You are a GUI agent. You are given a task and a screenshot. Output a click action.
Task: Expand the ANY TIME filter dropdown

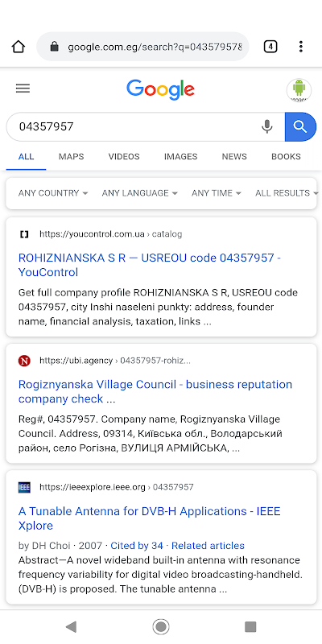coord(216,193)
